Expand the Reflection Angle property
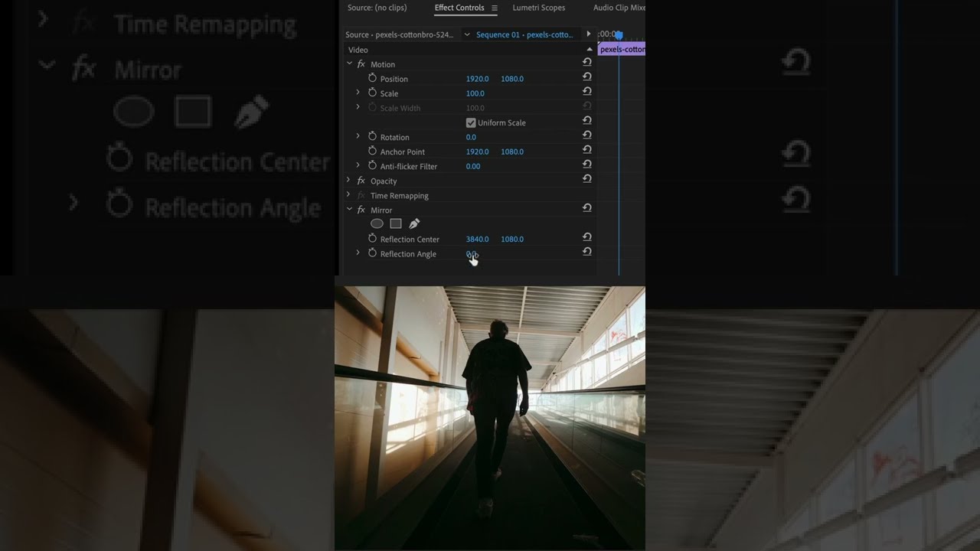The width and height of the screenshot is (980, 551). tap(358, 253)
